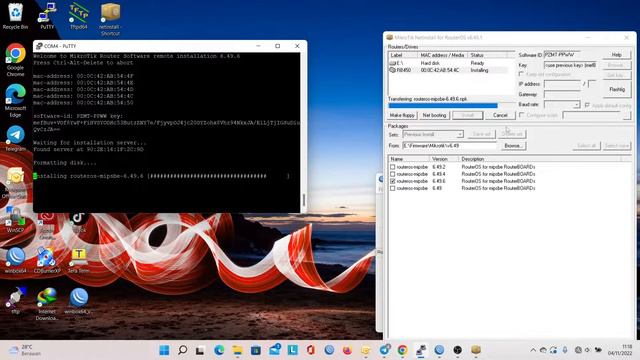Launch the Tftpd64 desktop shortcut

coord(78,16)
